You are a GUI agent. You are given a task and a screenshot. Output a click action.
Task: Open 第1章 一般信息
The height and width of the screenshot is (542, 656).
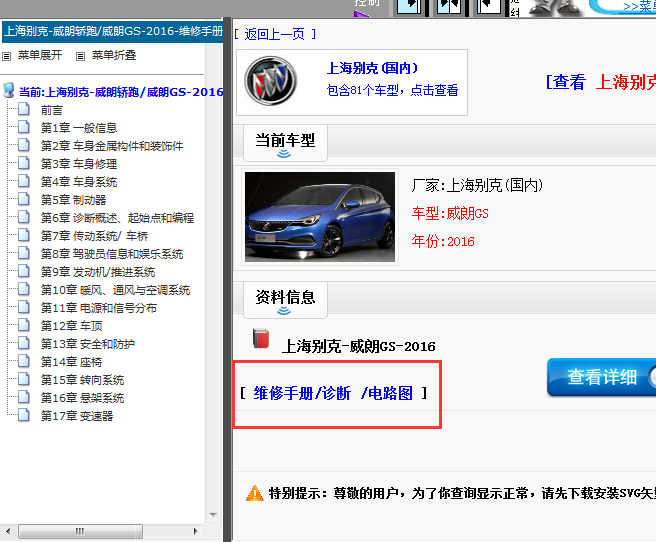(x=79, y=128)
